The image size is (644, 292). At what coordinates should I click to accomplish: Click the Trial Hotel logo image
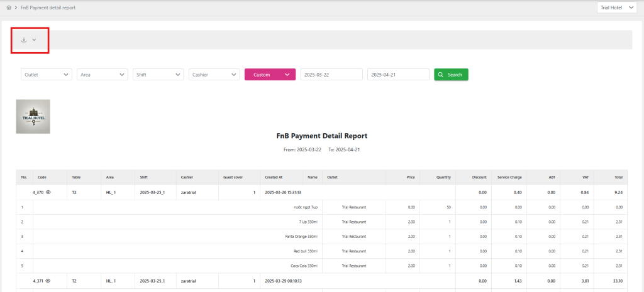coord(33,116)
